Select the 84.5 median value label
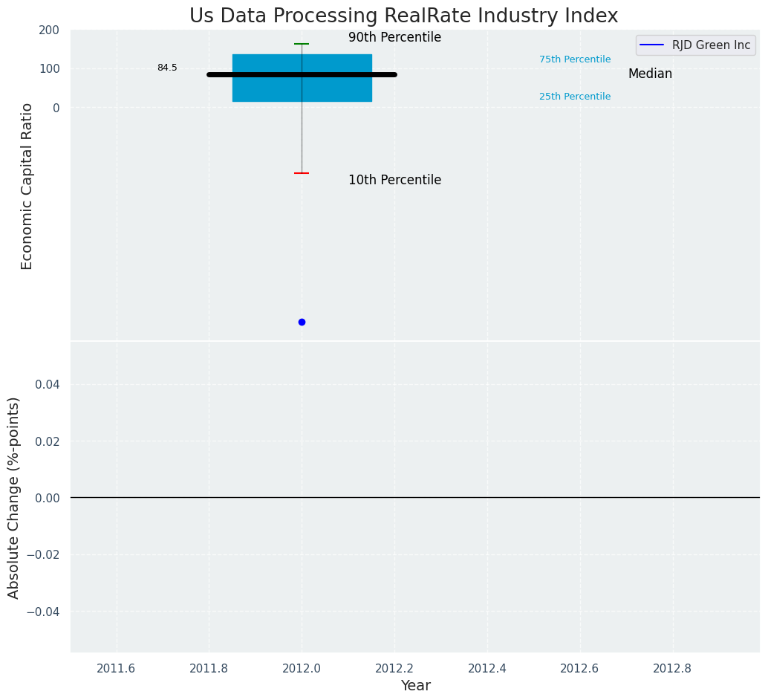 pyautogui.click(x=167, y=68)
